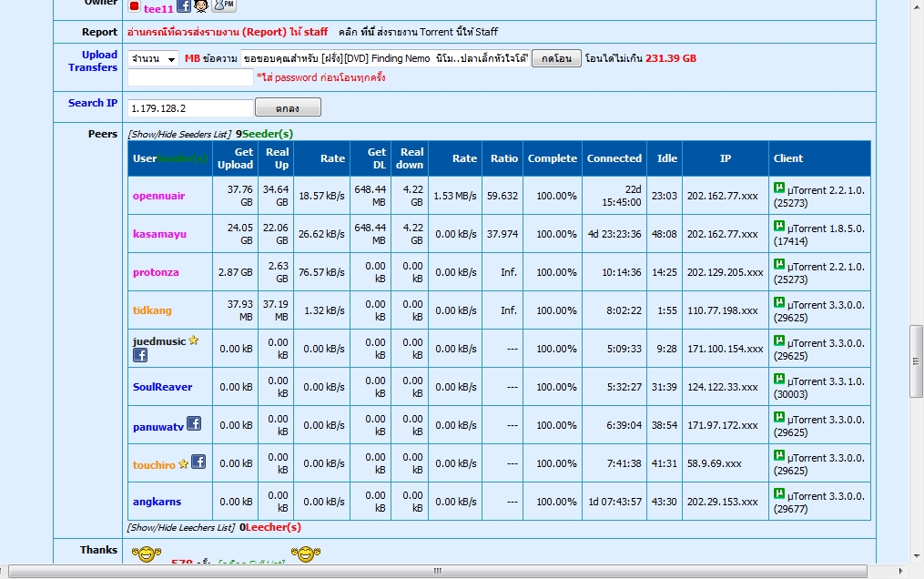The height and width of the screenshot is (579, 924).
Task: Click the transfer message text field
Action: 385,58
